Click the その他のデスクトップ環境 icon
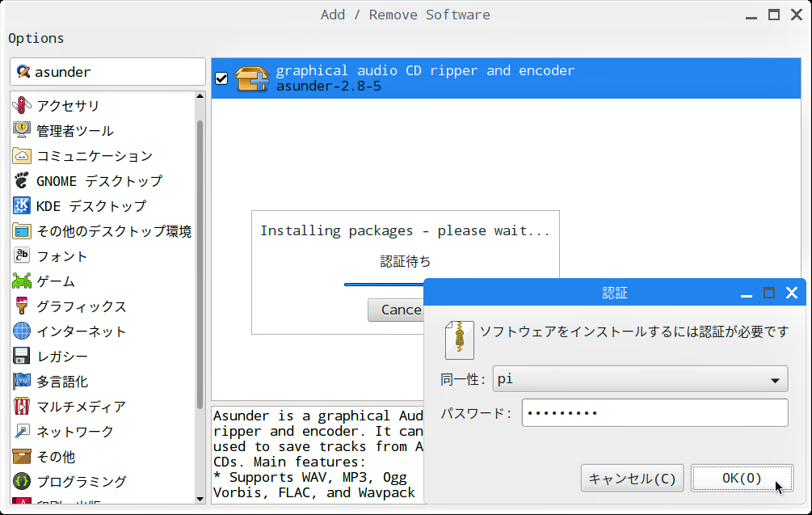 point(22,230)
